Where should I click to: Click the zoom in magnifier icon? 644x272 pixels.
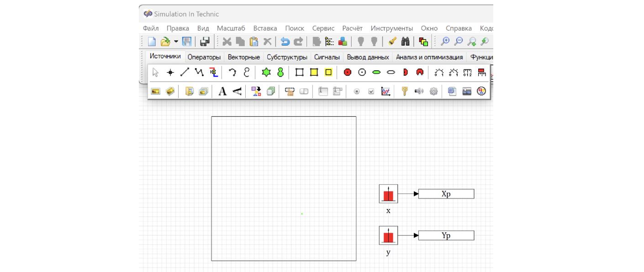pos(445,42)
